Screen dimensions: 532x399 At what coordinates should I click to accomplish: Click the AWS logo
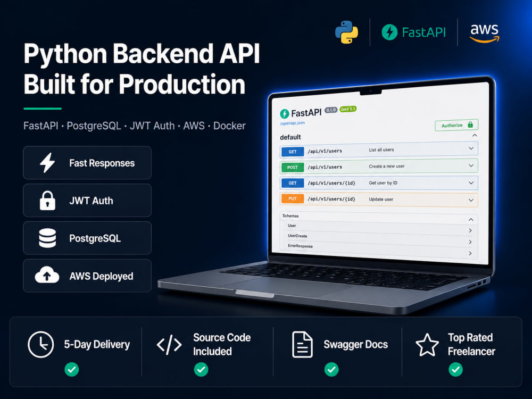(x=484, y=33)
